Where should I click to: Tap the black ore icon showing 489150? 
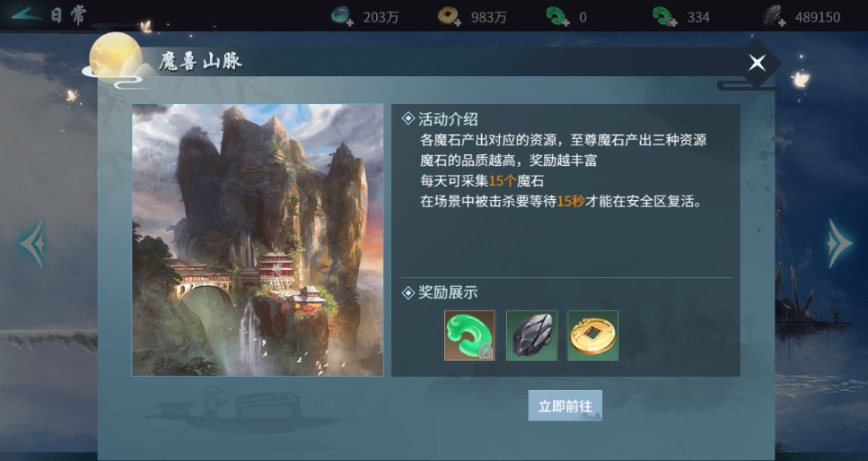tap(774, 17)
